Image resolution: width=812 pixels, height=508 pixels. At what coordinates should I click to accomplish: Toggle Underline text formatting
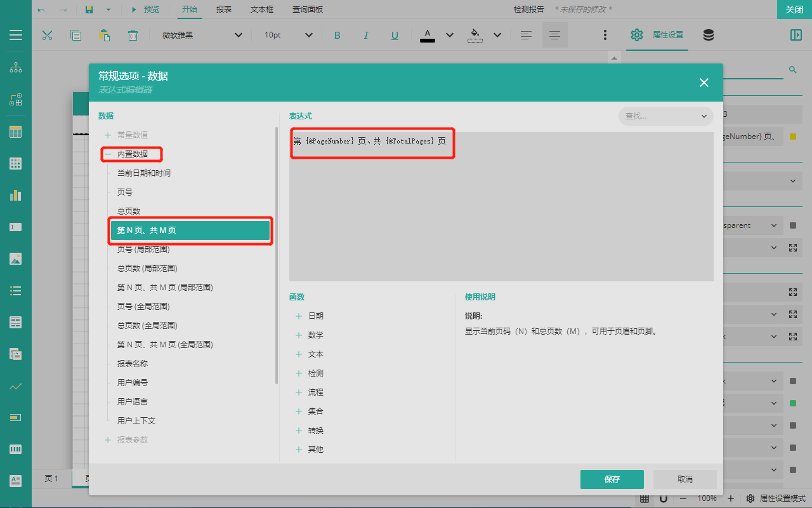click(x=395, y=35)
